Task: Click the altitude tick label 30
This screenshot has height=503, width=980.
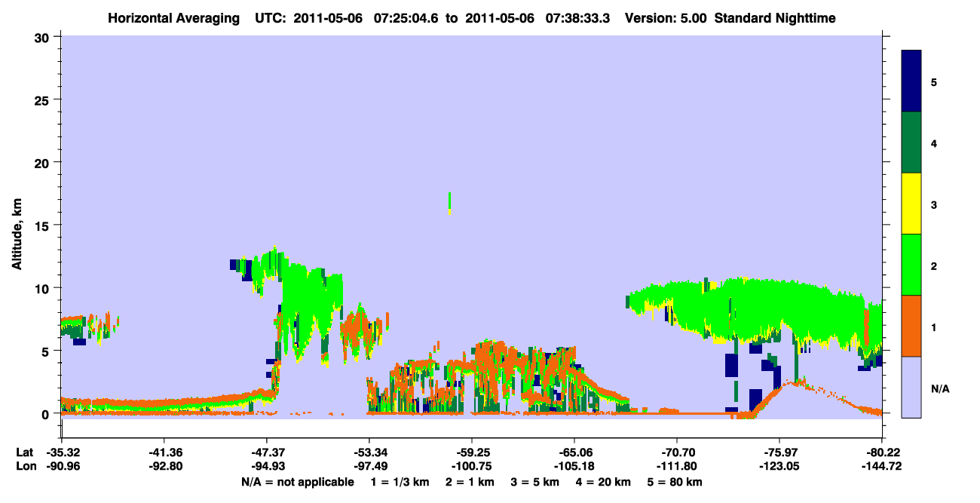Action: (44, 37)
